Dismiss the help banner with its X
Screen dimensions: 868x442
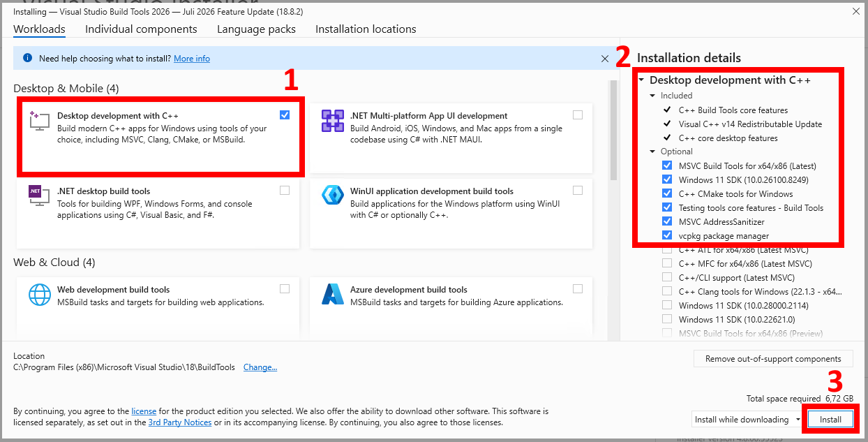coord(605,59)
